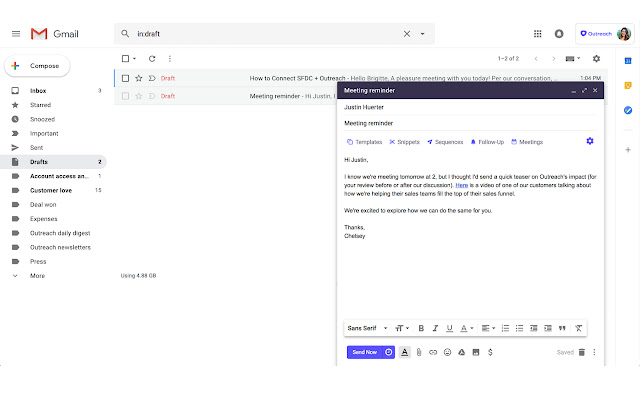The height and width of the screenshot is (400, 640).
Task: Click the Subject field in the compose window
Action: [x=470, y=123]
